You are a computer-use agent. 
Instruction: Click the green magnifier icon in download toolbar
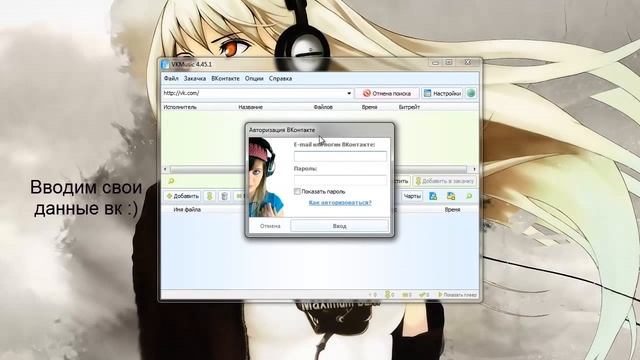click(x=469, y=196)
